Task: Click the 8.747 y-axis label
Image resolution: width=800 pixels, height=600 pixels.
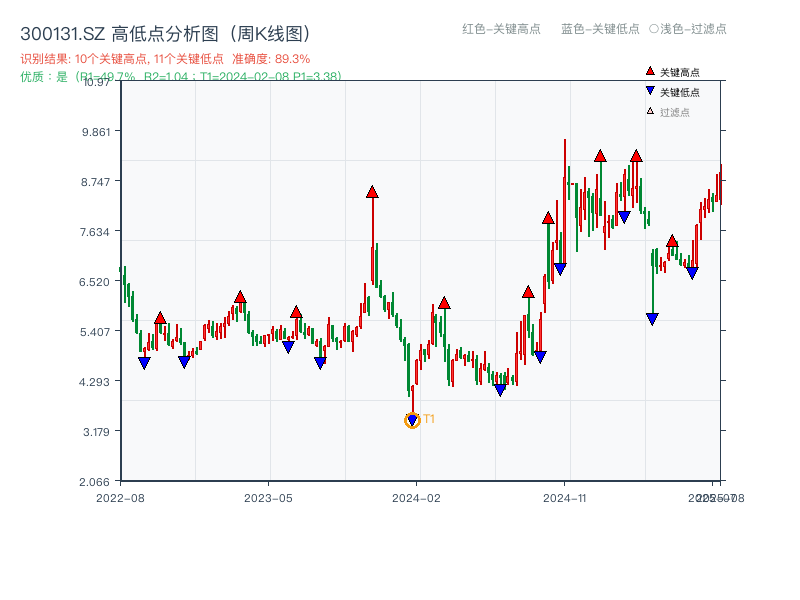Action: pos(95,182)
